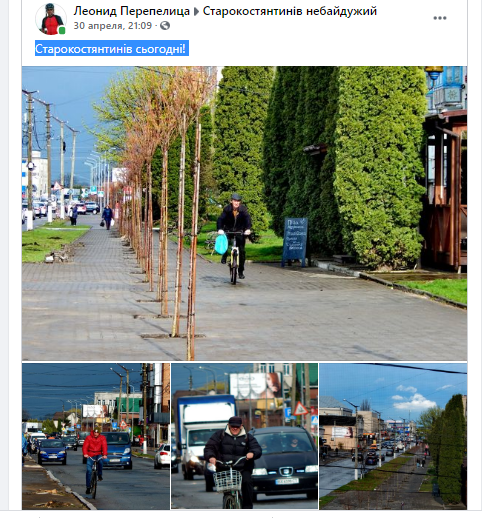This screenshot has height=518, width=482.
Task: Click the teal bag on the bicycle handlebar
Action: pos(221,244)
